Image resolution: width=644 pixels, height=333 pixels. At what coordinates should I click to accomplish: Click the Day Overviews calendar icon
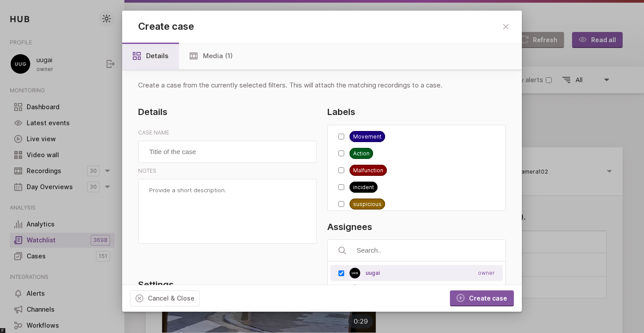[x=18, y=187]
